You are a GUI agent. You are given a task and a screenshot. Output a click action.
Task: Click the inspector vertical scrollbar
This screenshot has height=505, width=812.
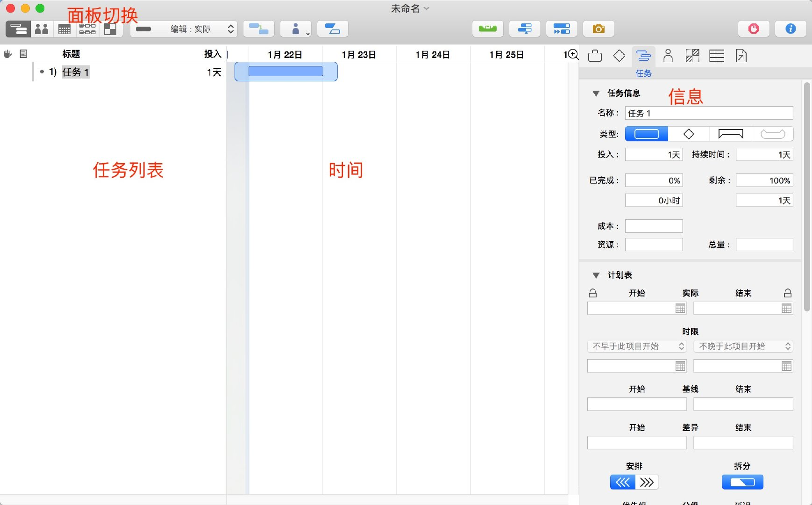point(807,196)
